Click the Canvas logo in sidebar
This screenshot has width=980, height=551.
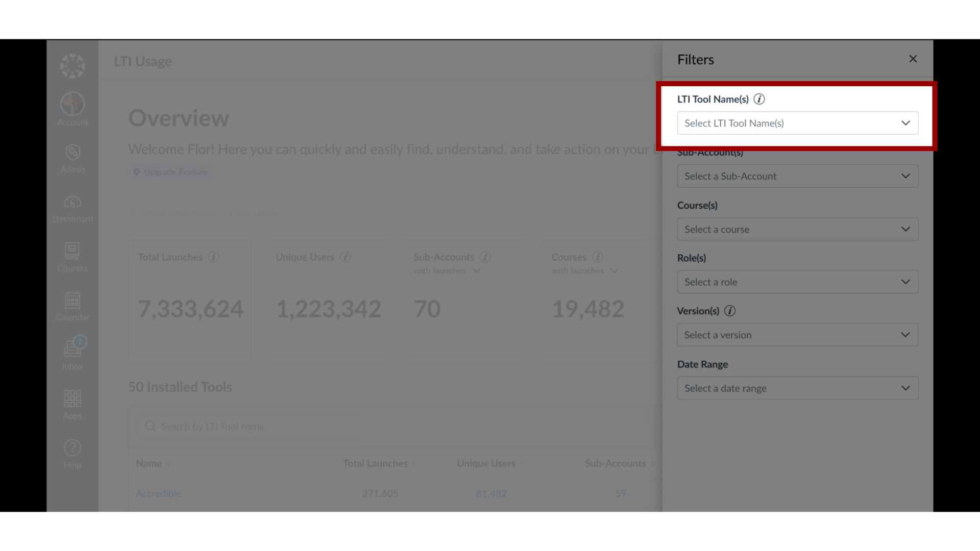(72, 66)
